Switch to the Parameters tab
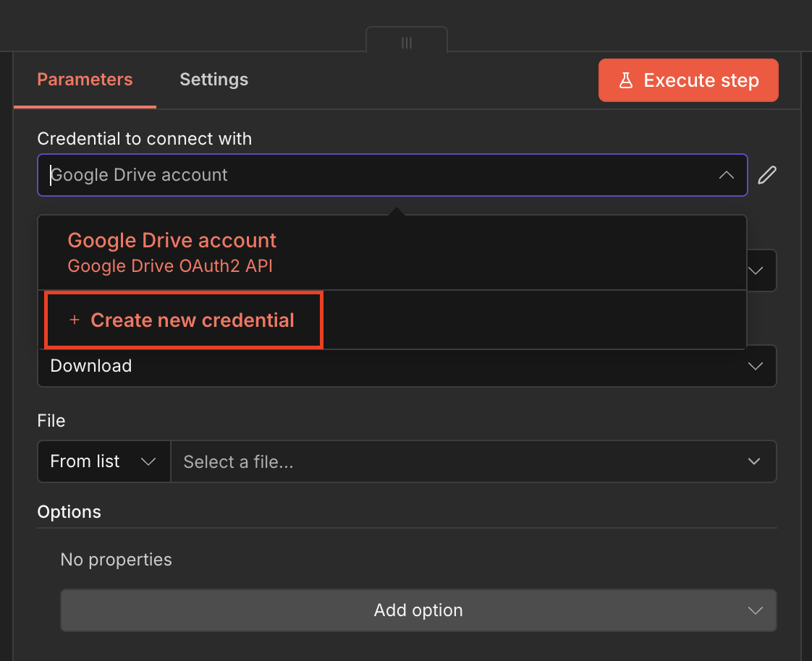Viewport: 812px width, 661px height. coord(85,80)
